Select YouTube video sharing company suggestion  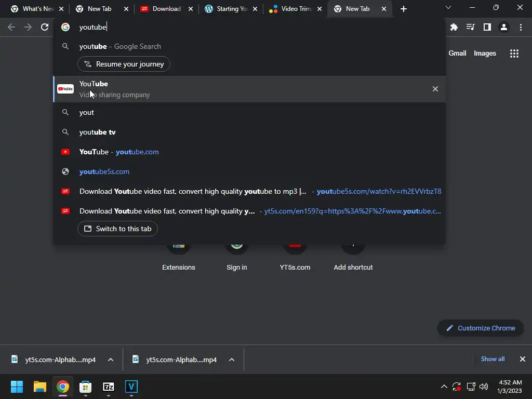249,89
